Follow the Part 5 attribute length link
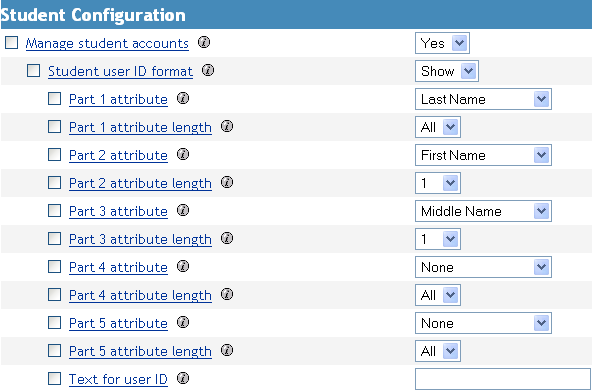 point(140,351)
